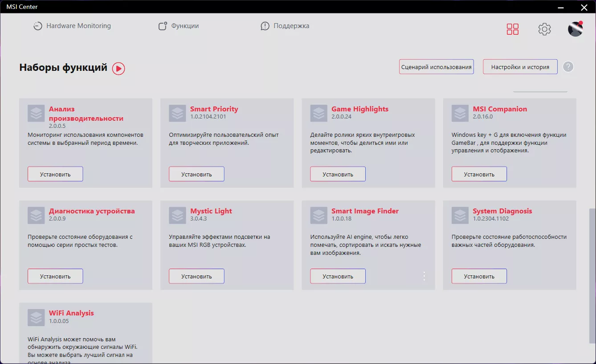Open the Поддержка tab
The image size is (596, 364).
click(285, 26)
